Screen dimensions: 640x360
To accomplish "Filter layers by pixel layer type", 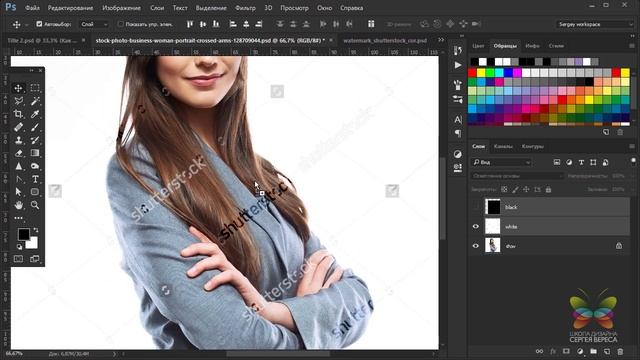I will [557, 162].
